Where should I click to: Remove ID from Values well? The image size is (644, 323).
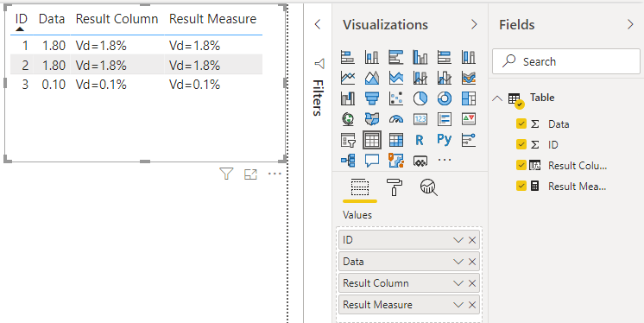coord(472,240)
